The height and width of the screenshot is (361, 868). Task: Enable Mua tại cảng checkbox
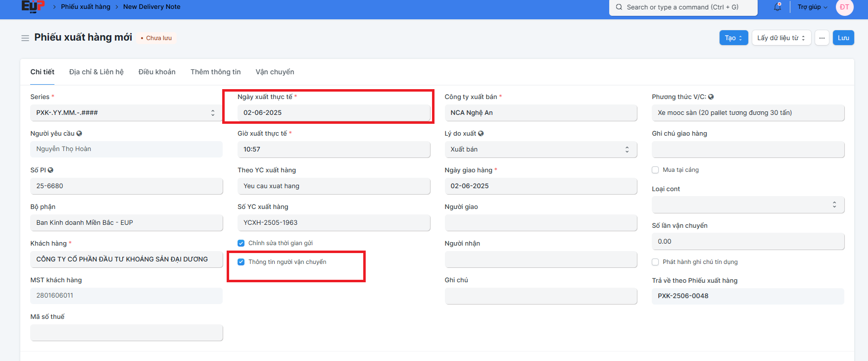655,170
